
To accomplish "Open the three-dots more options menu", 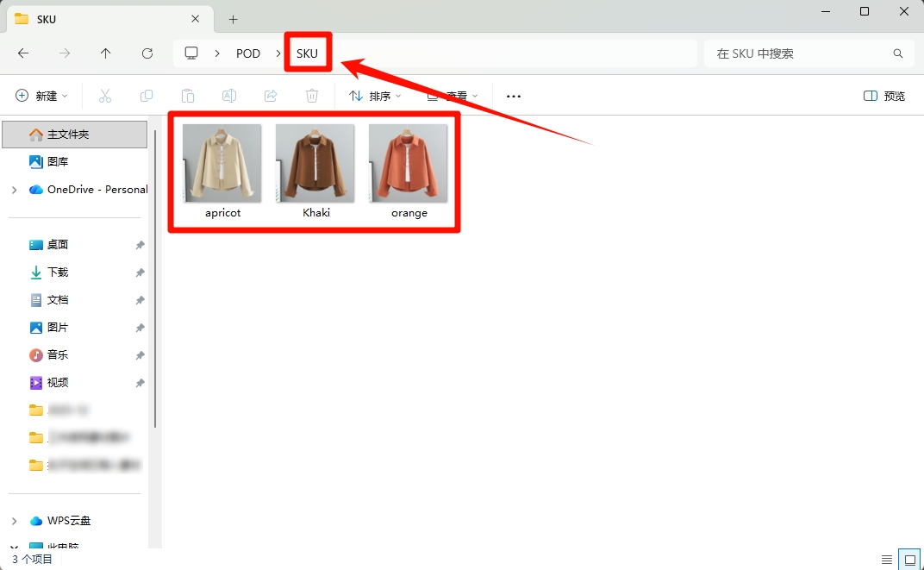I will pos(514,96).
